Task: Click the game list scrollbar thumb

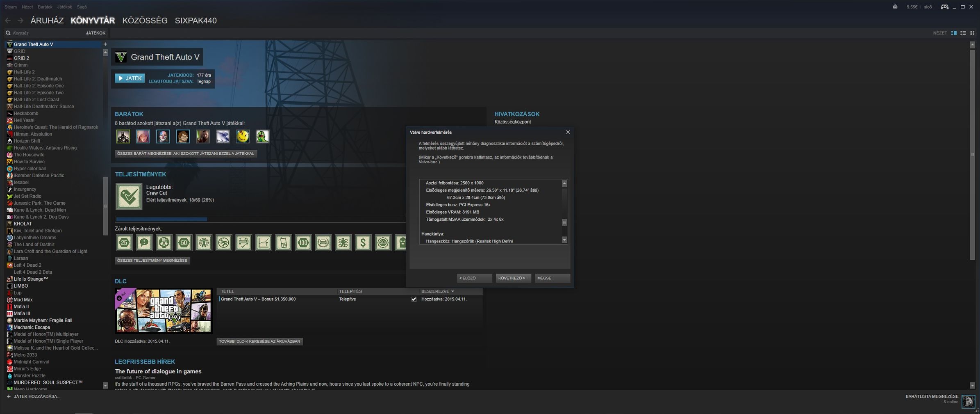Action: [x=105, y=206]
